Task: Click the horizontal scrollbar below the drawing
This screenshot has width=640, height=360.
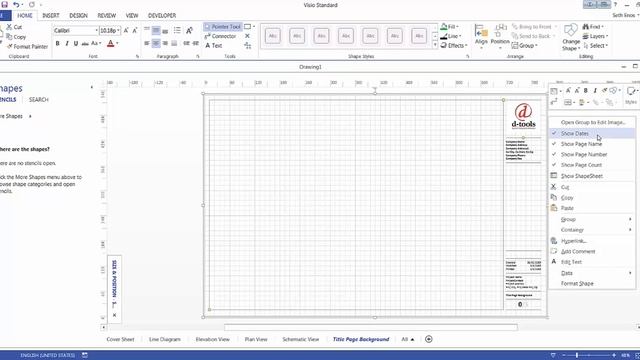Action: [371, 327]
